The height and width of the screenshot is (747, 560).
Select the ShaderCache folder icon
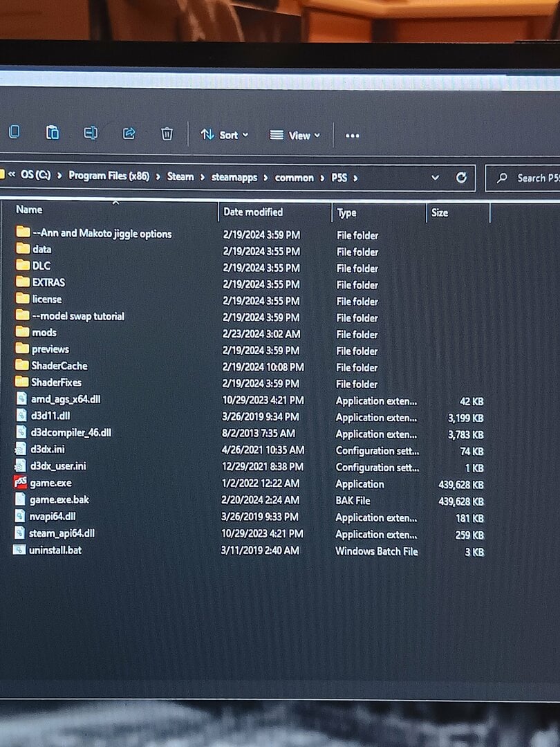[x=22, y=365]
